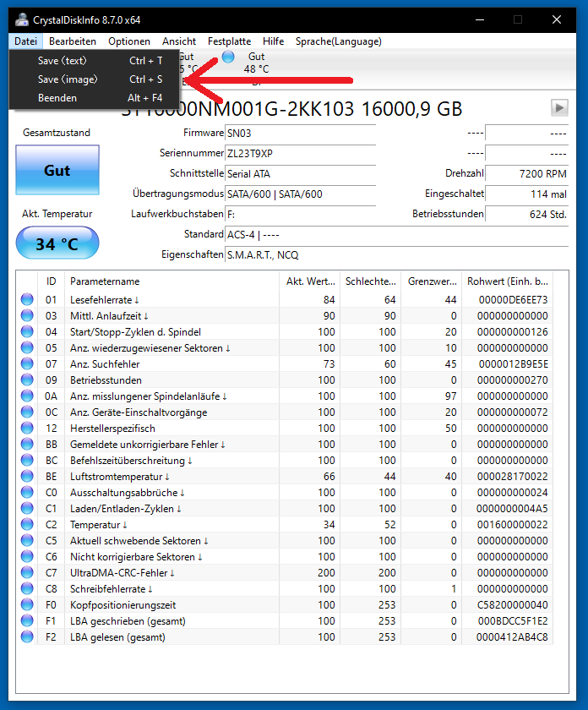The width and height of the screenshot is (588, 710).
Task: Click the Drehzahl value 7200 RPM
Action: tap(527, 174)
